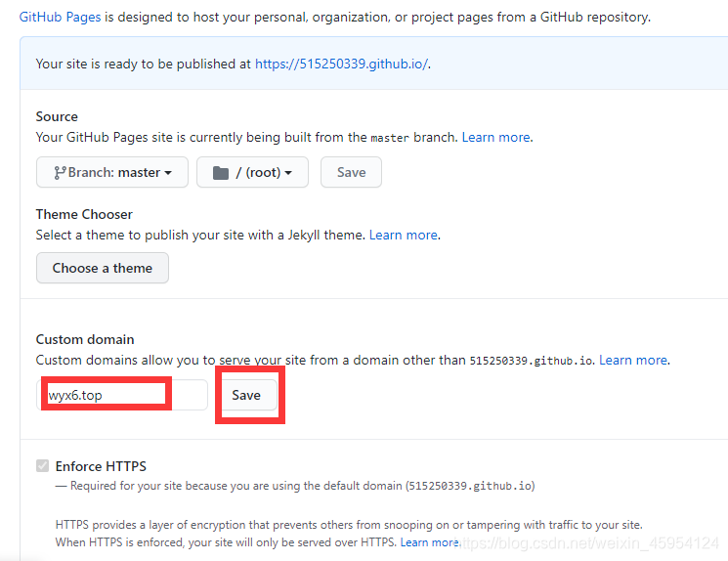Expand the / (root) folder dropdown
Image resolution: width=728 pixels, height=561 pixels.
(x=252, y=172)
